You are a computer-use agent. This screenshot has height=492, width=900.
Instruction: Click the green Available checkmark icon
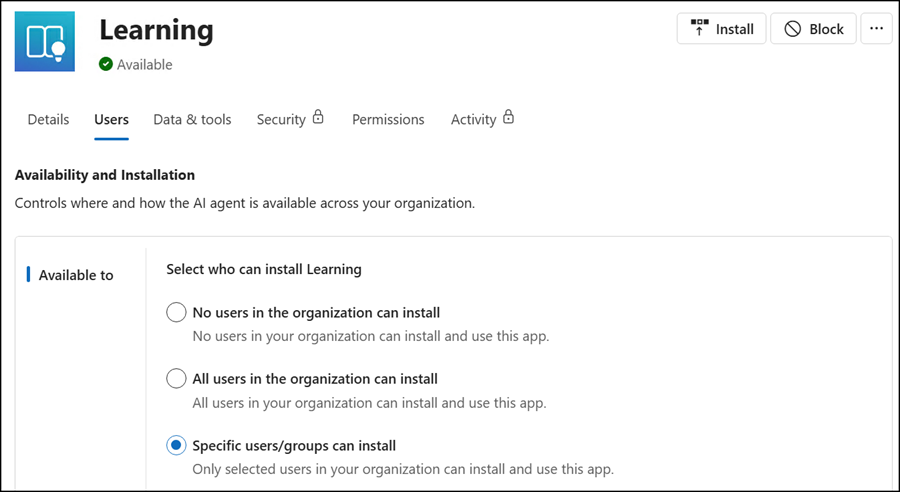[106, 64]
